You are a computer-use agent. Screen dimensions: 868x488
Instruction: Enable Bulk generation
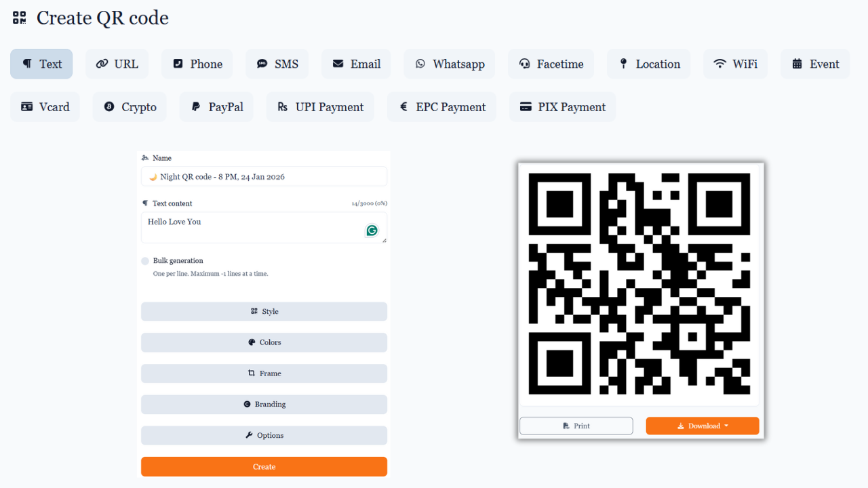coord(145,260)
